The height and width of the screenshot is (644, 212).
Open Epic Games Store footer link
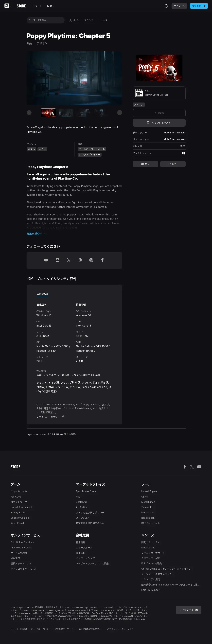coord(86,491)
